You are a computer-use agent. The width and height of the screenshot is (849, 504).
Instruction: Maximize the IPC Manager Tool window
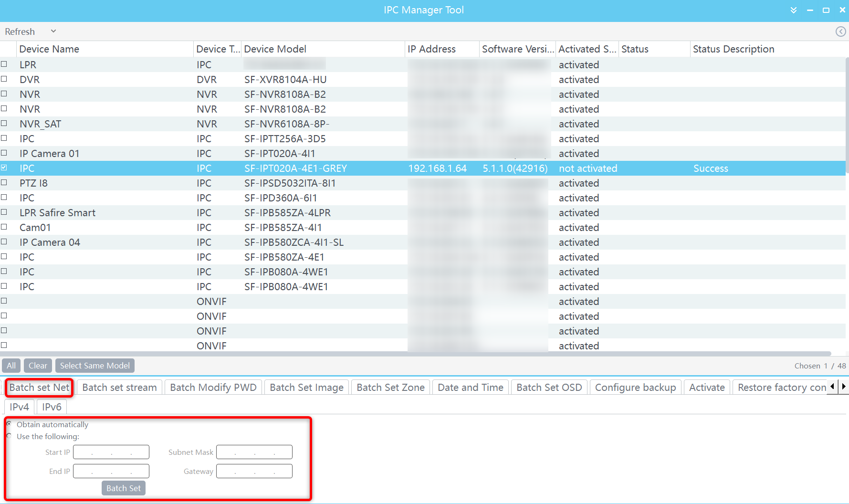click(x=826, y=10)
